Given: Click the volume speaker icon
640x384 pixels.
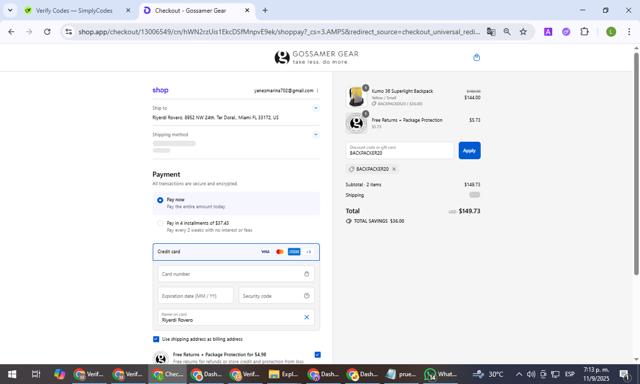Looking at the screenshot, I should coord(531,374).
